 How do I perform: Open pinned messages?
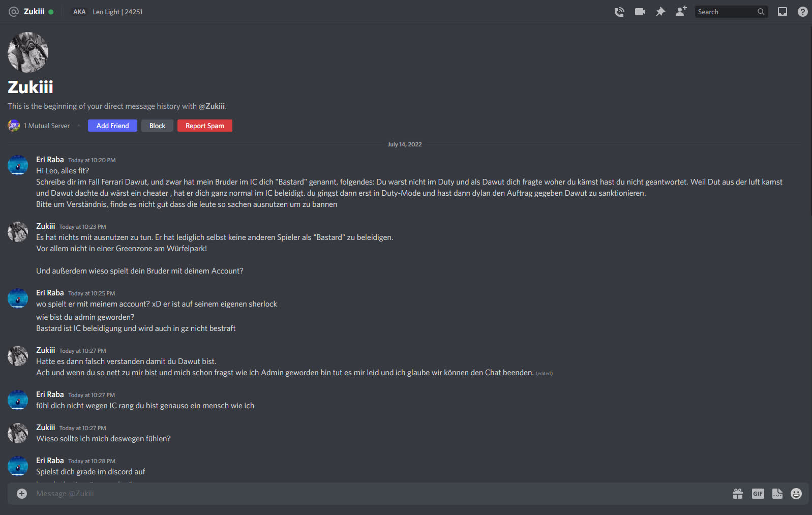click(x=660, y=12)
